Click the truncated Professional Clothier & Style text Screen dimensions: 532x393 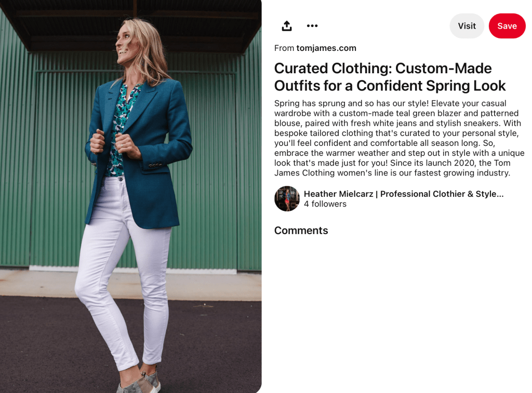[442, 194]
